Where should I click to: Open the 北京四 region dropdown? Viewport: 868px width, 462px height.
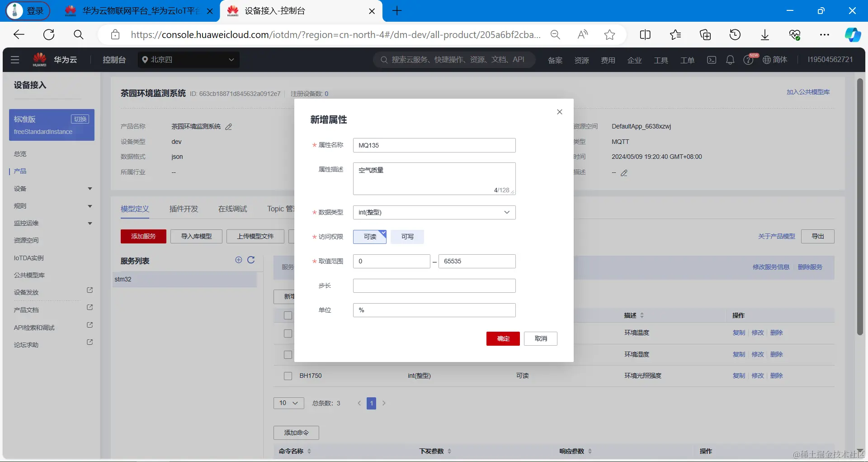189,60
